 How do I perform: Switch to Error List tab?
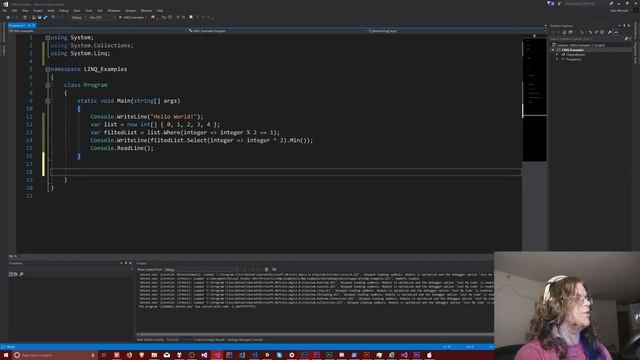(173, 340)
